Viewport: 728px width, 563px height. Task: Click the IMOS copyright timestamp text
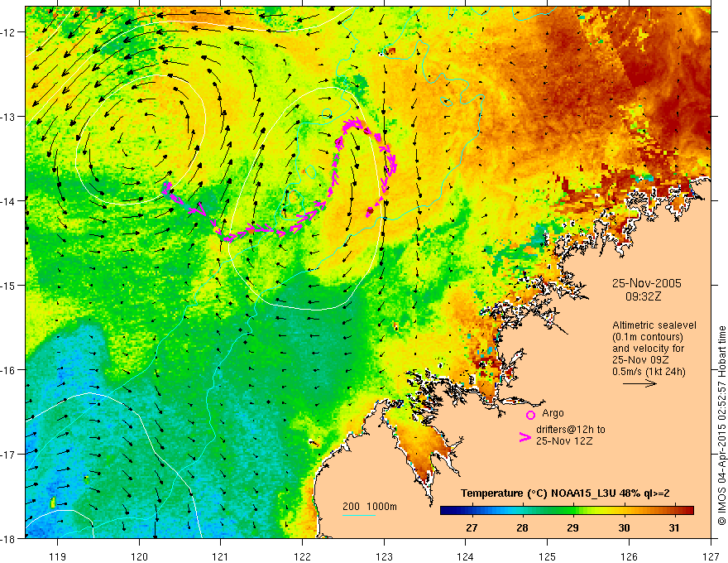[x=721, y=426]
